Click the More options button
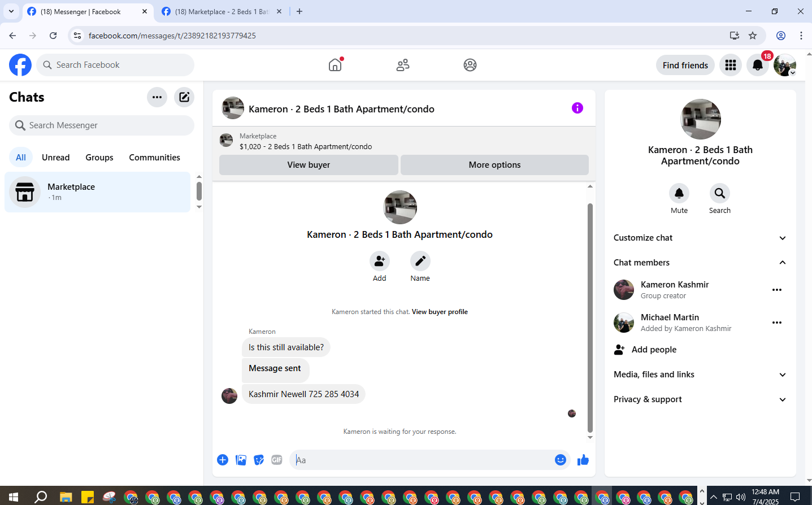The image size is (812, 505). (x=494, y=165)
